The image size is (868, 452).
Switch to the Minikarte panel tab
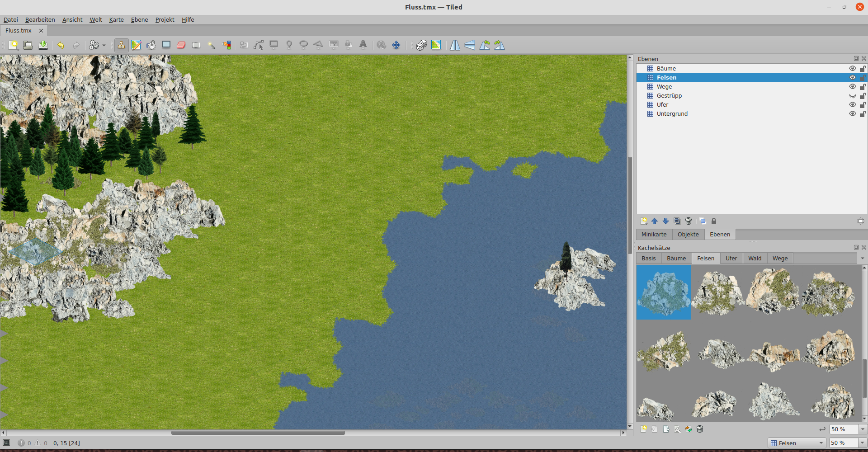654,235
